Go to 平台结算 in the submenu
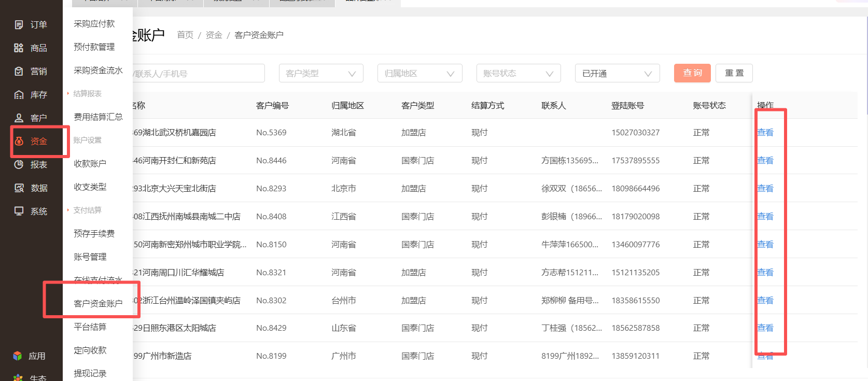Screen dimensions: 868x381 coord(90,327)
